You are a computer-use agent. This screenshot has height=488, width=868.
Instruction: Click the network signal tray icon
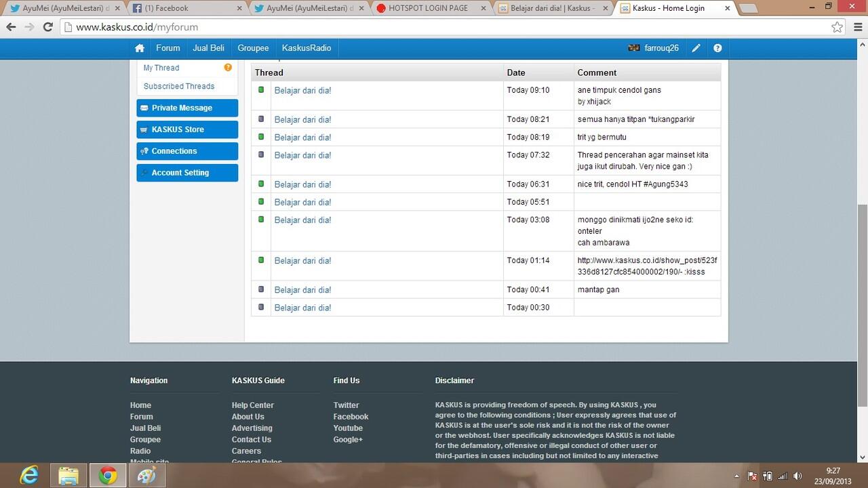tap(783, 476)
